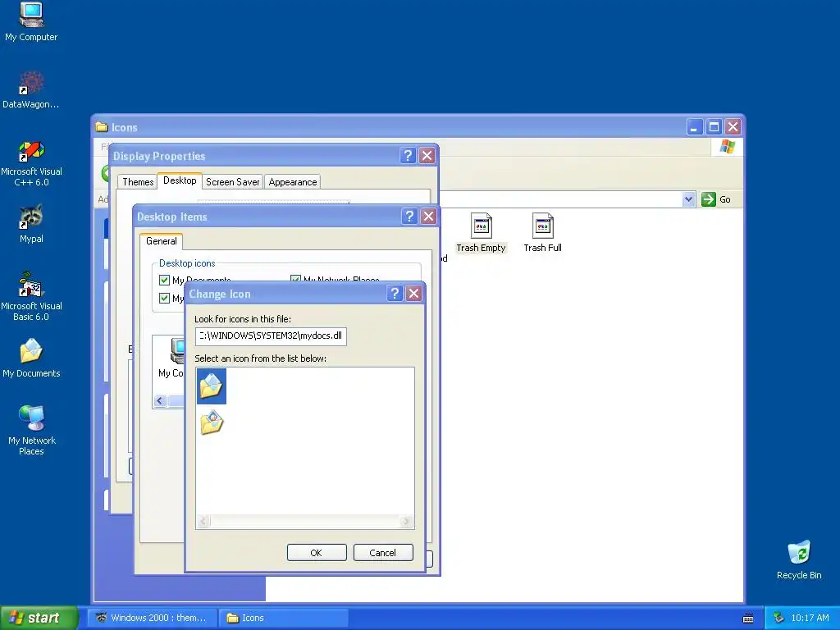Click the network connection icon in system tray
The image size is (840, 630).
click(x=778, y=618)
